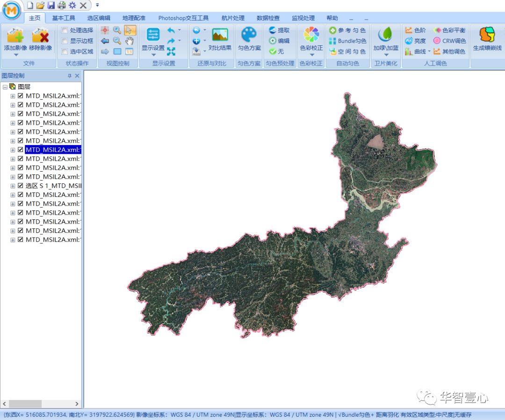Click the Color Correction (色彩校正) wheel icon
Viewport: 505px width, 420px height.
tap(311, 35)
